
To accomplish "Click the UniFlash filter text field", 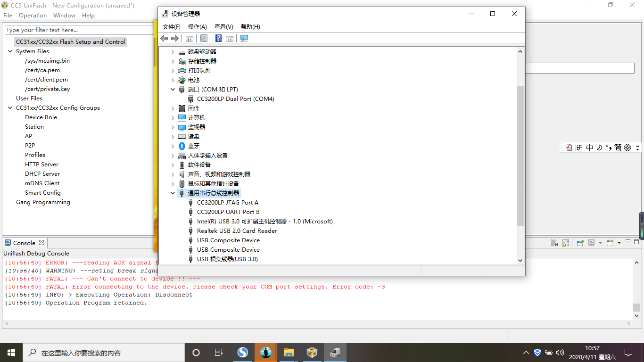I will click(79, 30).
